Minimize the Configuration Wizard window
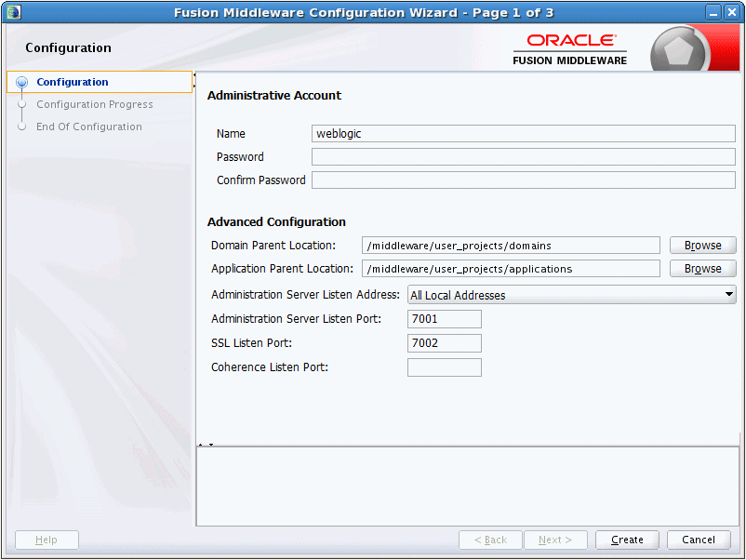 click(713, 12)
